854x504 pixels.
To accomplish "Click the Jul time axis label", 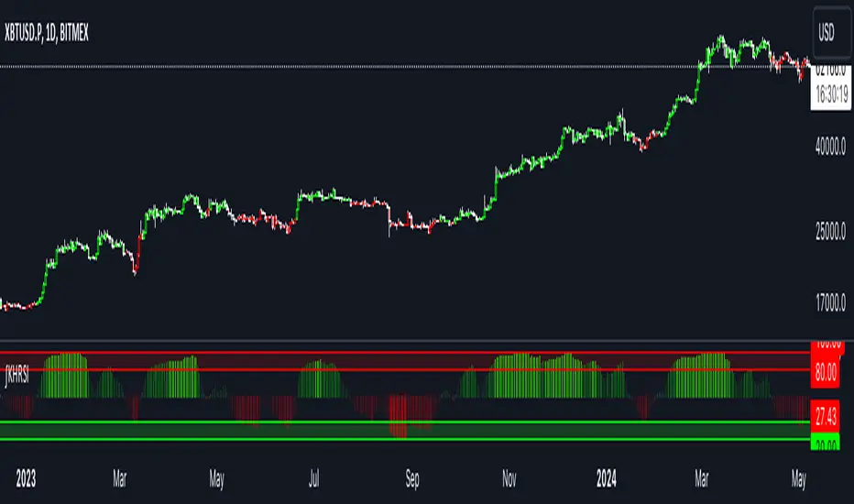I will (x=313, y=479).
